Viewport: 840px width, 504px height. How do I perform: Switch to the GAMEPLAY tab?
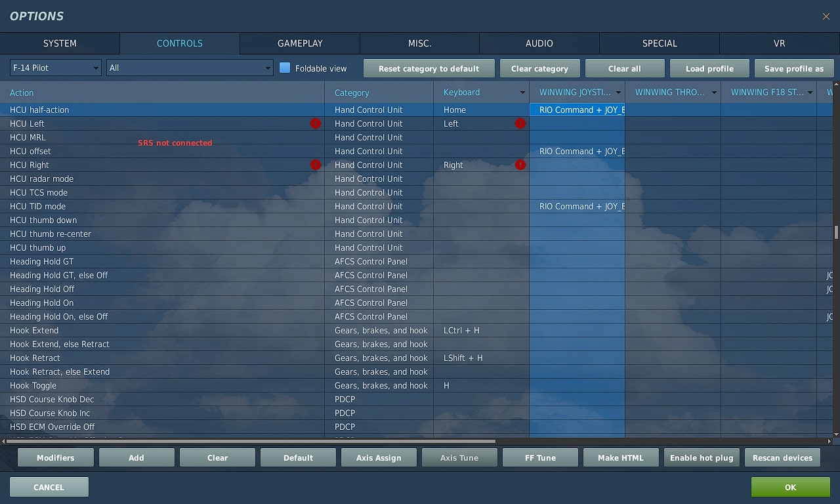300,43
